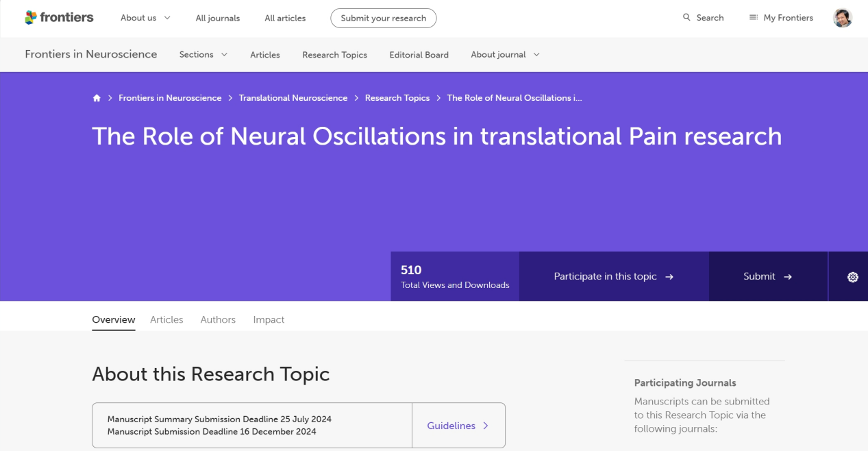Click Translational Neuroscience breadcrumb link
The height and width of the screenshot is (451, 868).
click(293, 98)
